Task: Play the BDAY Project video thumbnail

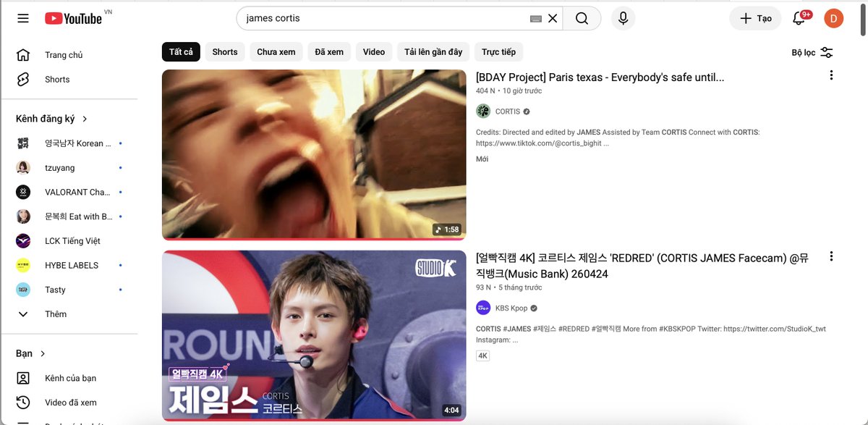Action: click(x=314, y=155)
